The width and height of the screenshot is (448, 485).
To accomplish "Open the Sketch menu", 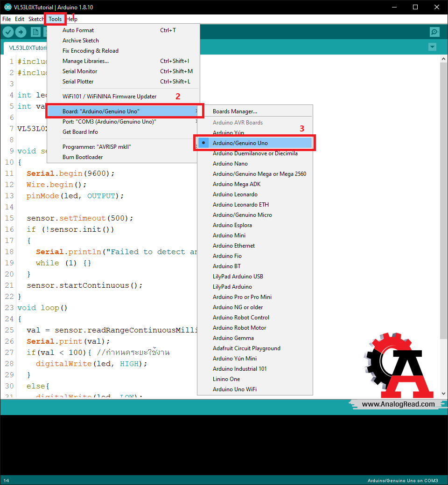I will click(x=36, y=19).
